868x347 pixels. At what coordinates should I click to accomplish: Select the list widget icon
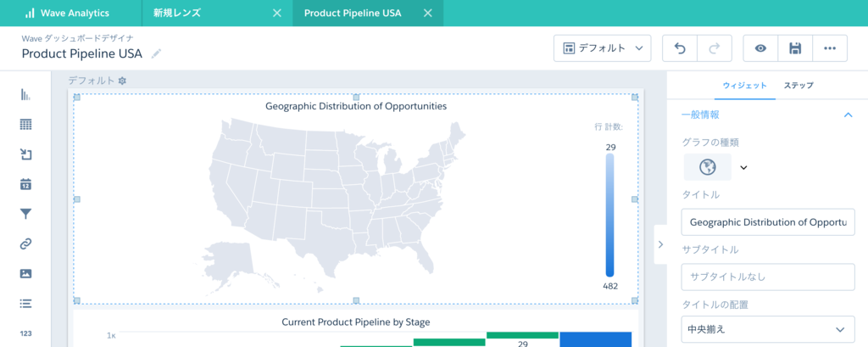pyautogui.click(x=25, y=303)
